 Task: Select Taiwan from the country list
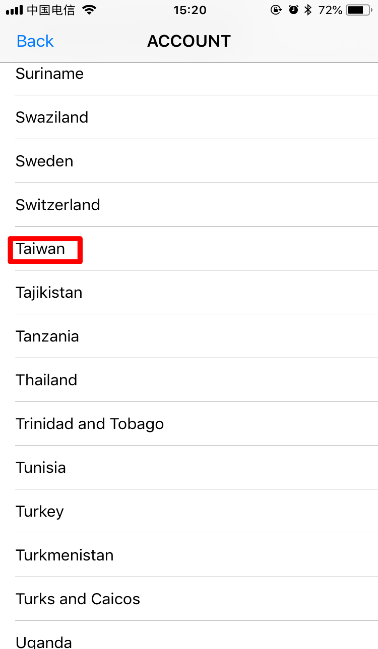189,249
